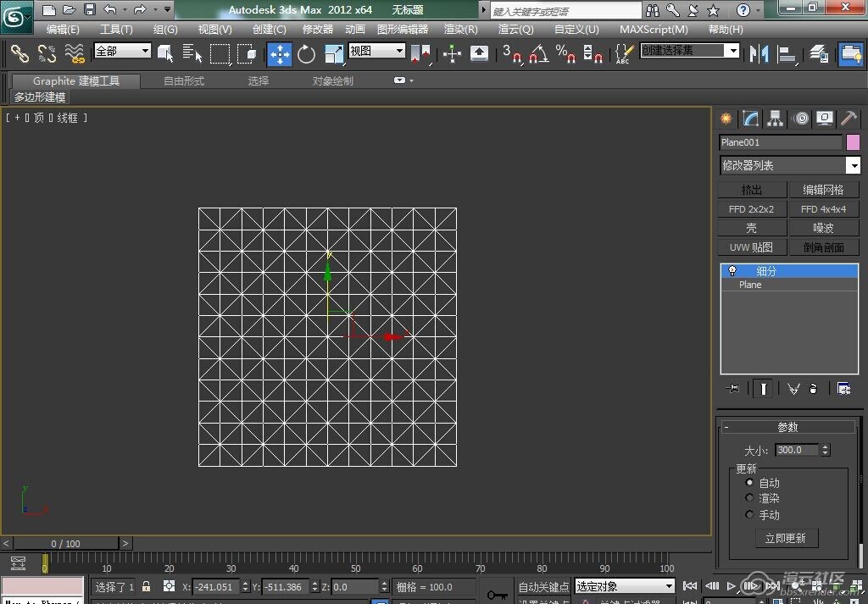Switch to the 自由形式 ribbon tab
Image resolution: width=868 pixels, height=604 pixels.
click(x=184, y=81)
